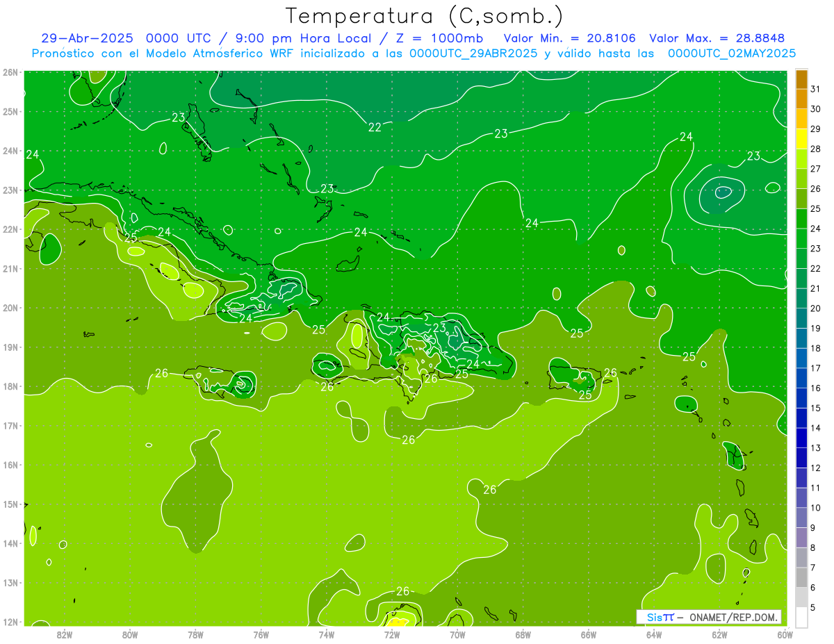Pick the orange legend swatch between 30 and 31

[x=802, y=99]
